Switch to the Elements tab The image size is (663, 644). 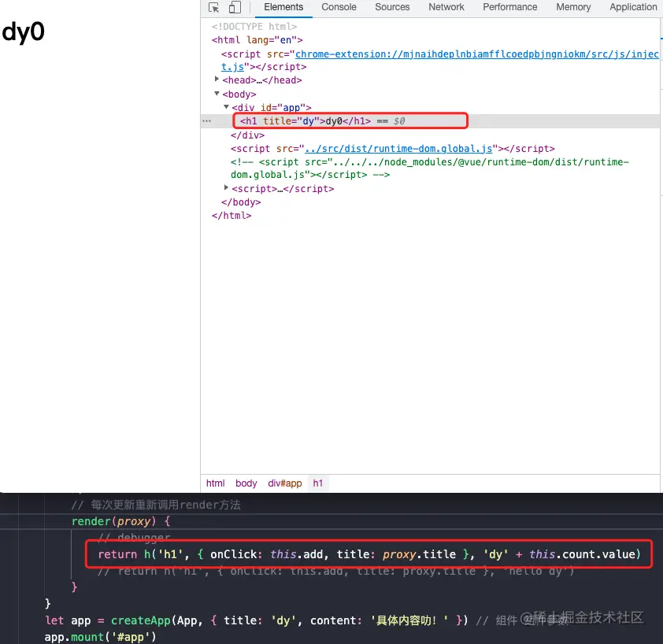283,7
